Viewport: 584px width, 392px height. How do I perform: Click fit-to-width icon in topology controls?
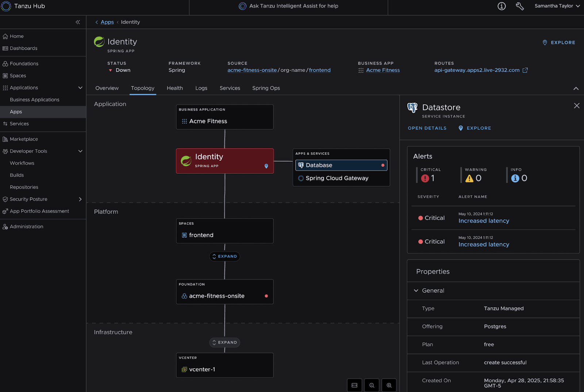[x=354, y=385]
